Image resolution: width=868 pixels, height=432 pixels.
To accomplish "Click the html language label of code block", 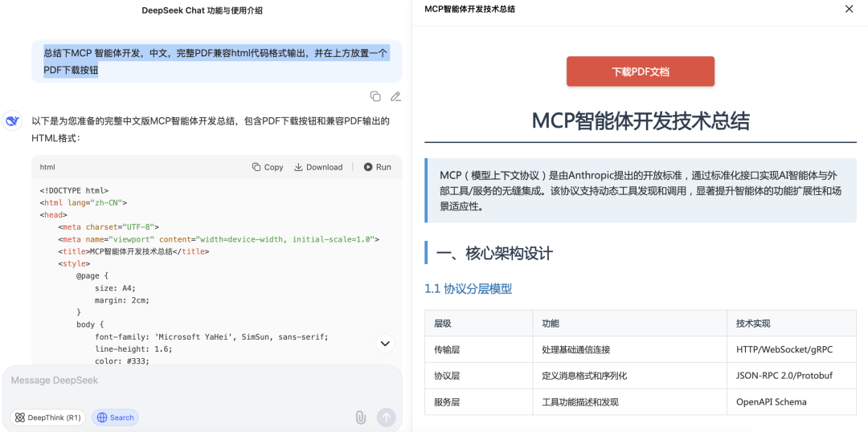I will tap(47, 167).
